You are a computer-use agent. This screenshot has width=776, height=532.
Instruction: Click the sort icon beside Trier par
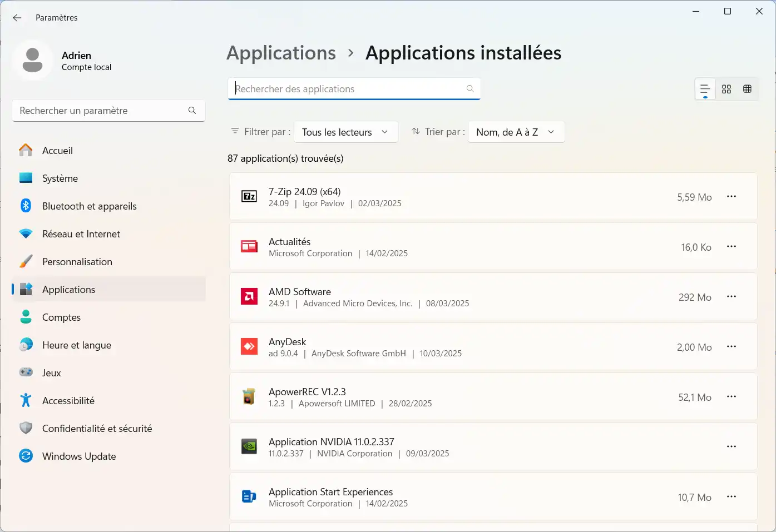point(416,131)
